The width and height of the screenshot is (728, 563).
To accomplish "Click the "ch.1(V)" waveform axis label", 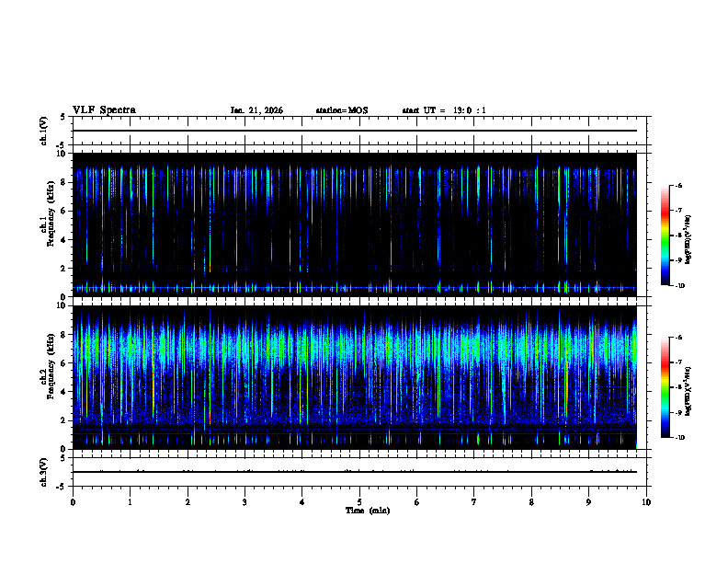I will [43, 131].
